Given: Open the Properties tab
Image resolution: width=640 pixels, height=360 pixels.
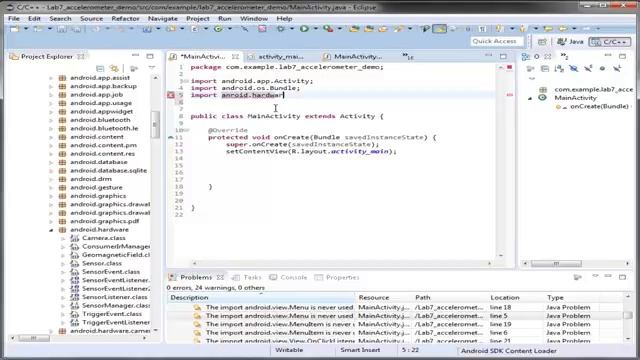Looking at the screenshot, I should [x=337, y=278].
